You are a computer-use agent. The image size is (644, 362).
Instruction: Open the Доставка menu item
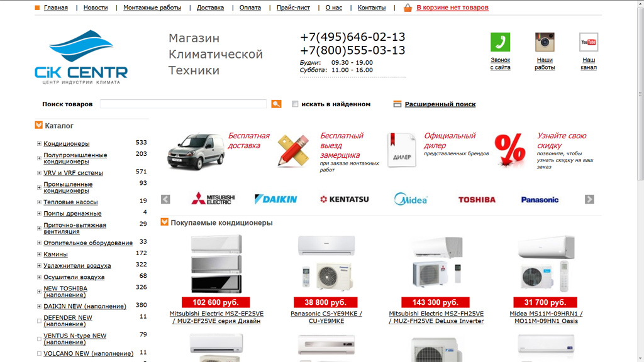(210, 8)
